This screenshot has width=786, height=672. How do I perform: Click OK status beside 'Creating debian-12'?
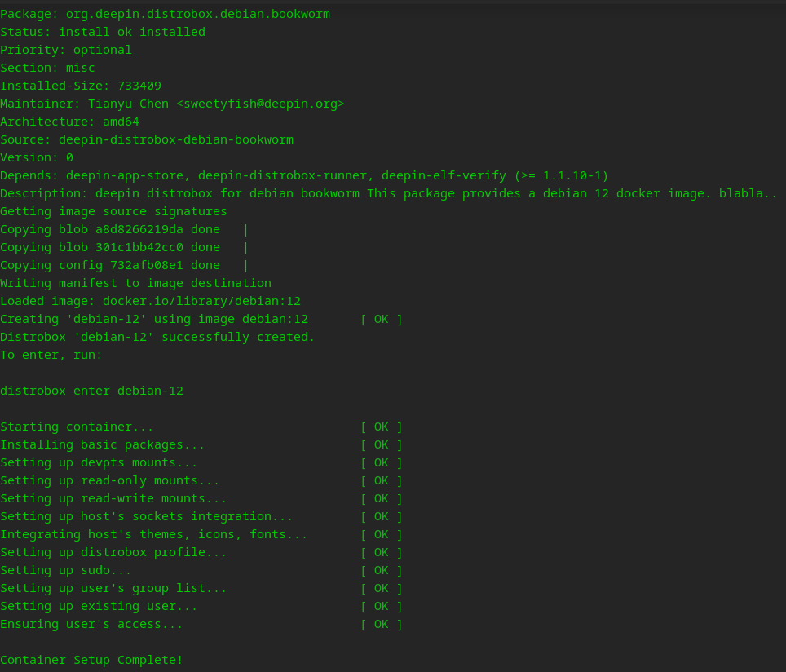point(381,319)
